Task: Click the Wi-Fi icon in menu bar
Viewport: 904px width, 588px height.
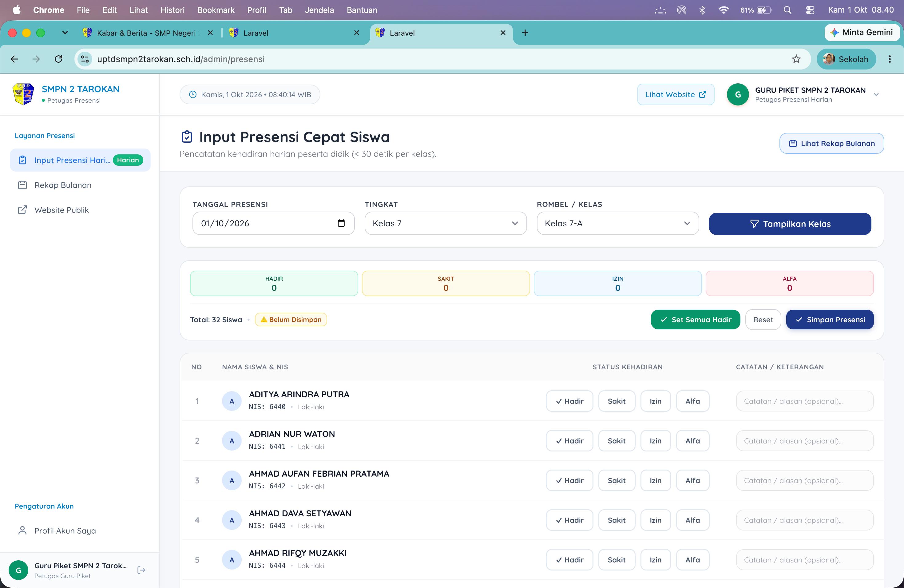Action: (x=724, y=10)
